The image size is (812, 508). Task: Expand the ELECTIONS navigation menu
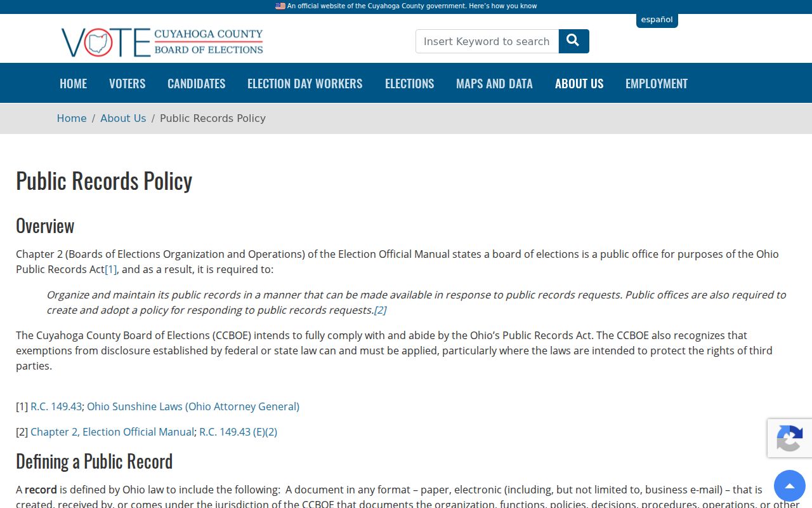[410, 83]
